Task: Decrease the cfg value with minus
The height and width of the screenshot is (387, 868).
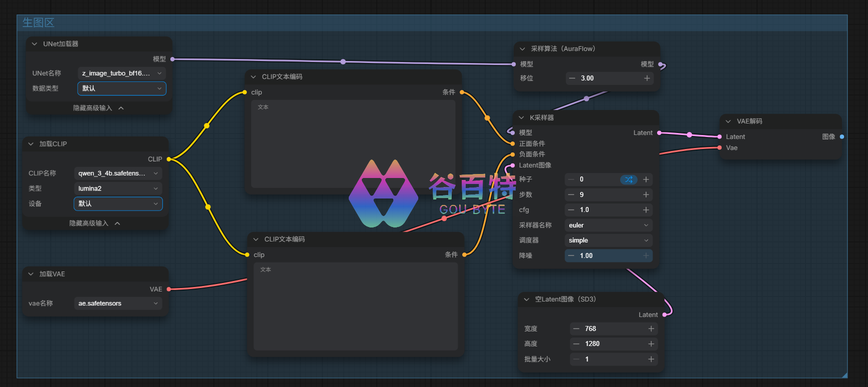Action: (571, 210)
